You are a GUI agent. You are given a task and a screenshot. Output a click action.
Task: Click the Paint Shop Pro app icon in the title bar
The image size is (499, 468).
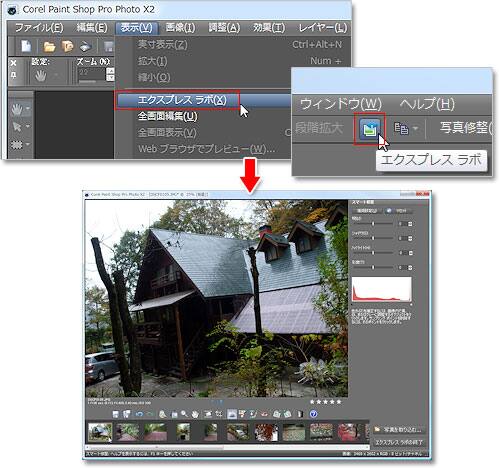(12, 10)
